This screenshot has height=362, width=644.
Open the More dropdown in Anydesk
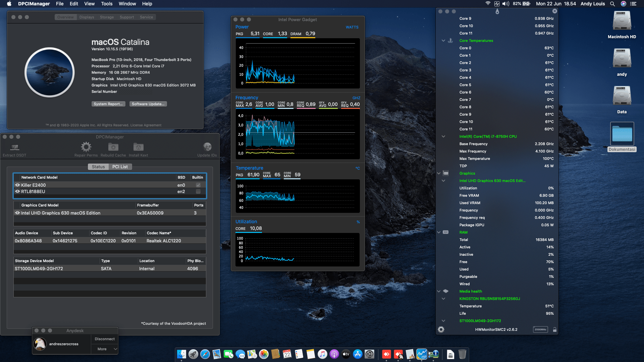(105, 349)
